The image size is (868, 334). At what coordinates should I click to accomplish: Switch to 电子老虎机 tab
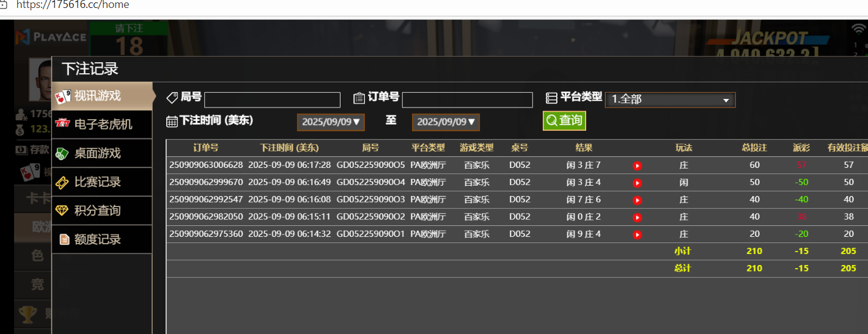point(102,125)
